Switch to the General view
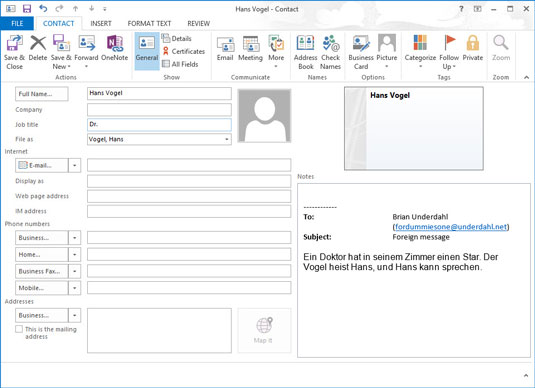 tap(147, 51)
